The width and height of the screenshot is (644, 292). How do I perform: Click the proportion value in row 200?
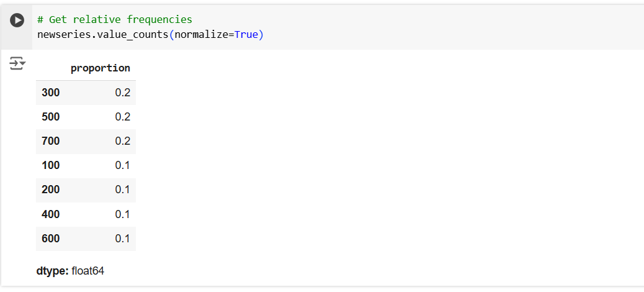click(123, 189)
